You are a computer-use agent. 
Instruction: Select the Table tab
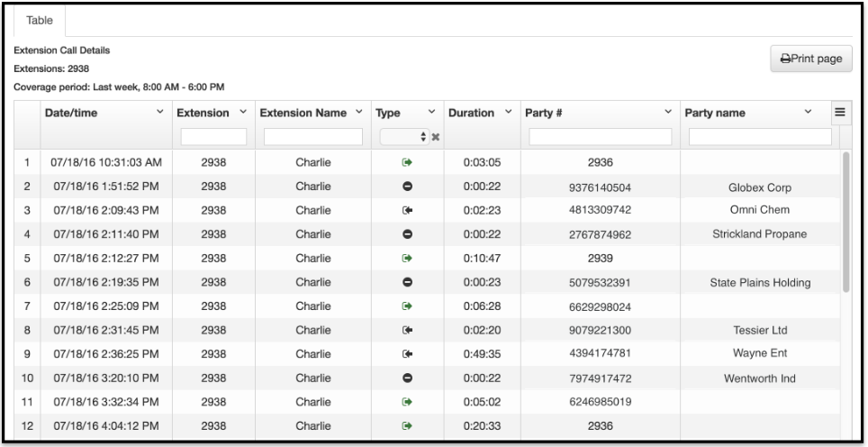pyautogui.click(x=40, y=21)
